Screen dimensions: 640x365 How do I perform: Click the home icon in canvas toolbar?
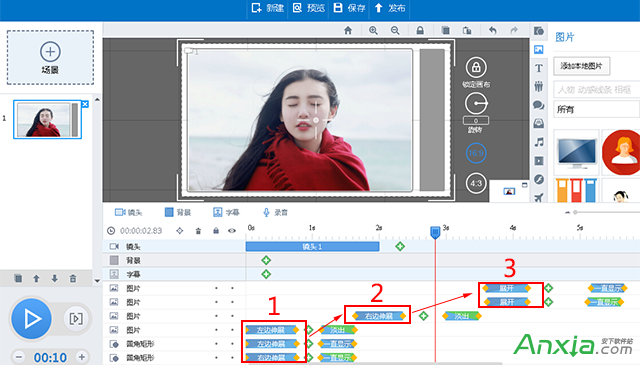pos(348,30)
